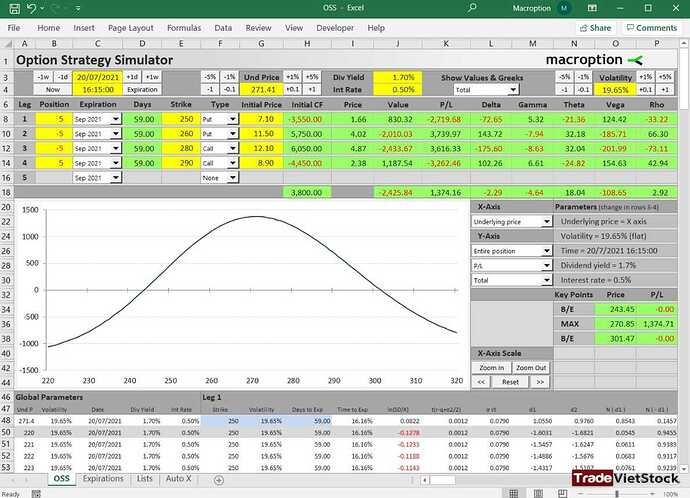The height and width of the screenshot is (498, 690).
Task: Click the Share button
Action: [x=596, y=28]
